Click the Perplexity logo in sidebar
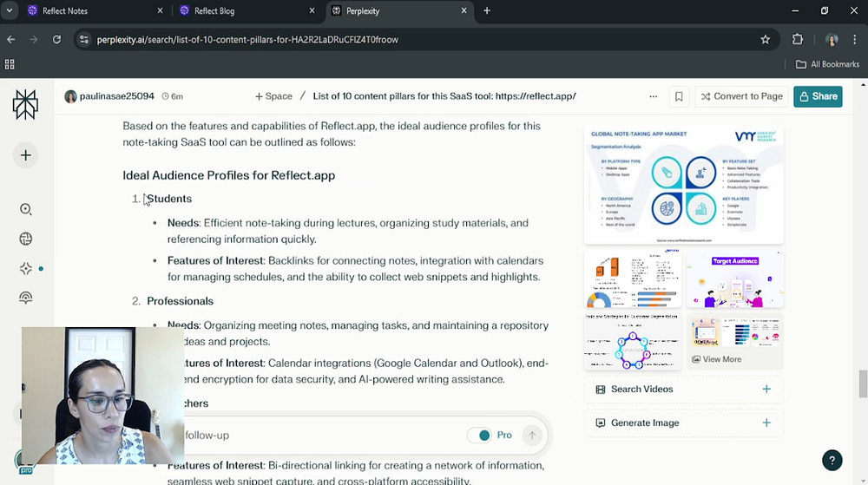 (x=25, y=104)
